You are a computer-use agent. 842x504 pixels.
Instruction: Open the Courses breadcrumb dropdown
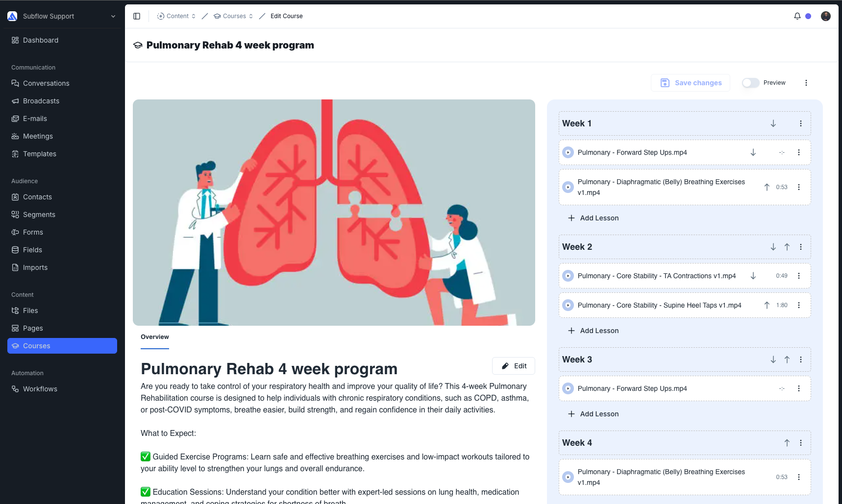pyautogui.click(x=233, y=16)
